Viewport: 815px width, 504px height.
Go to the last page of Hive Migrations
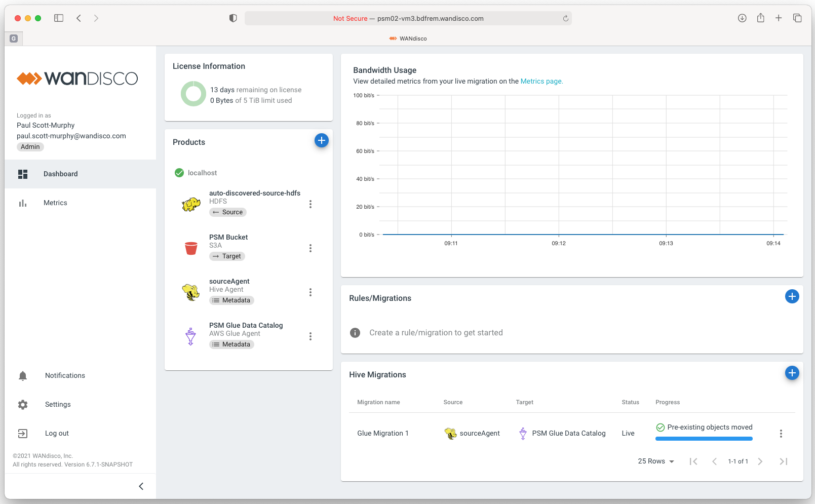(784, 461)
